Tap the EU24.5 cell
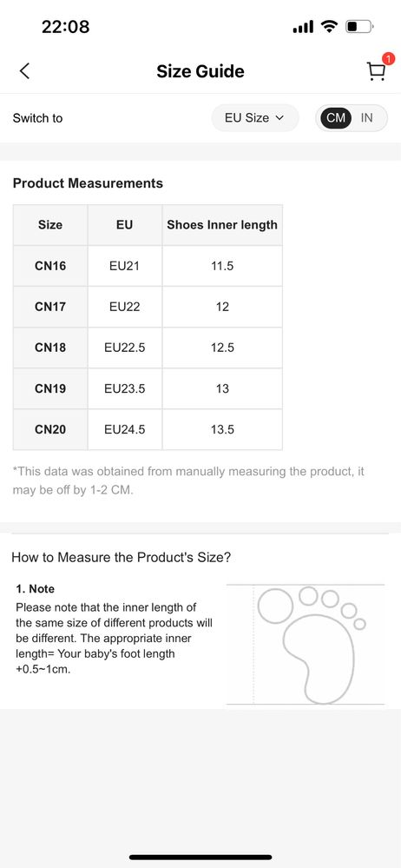Image resolution: width=401 pixels, height=868 pixels. click(125, 429)
